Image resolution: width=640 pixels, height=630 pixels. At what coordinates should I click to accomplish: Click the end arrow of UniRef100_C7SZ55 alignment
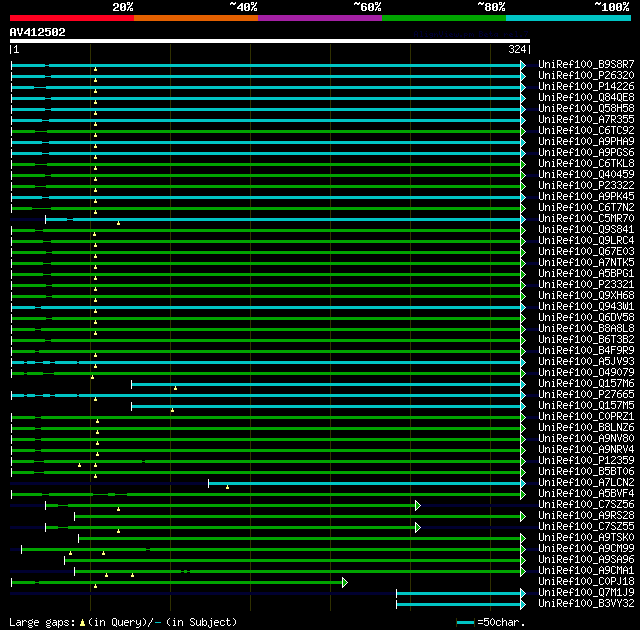coord(418,528)
